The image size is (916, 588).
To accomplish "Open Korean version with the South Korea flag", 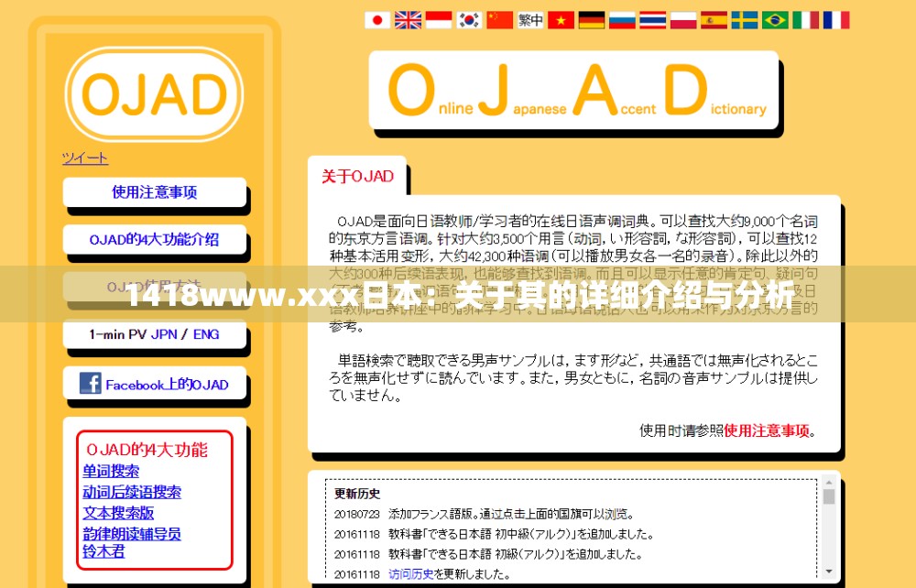I will [469, 18].
